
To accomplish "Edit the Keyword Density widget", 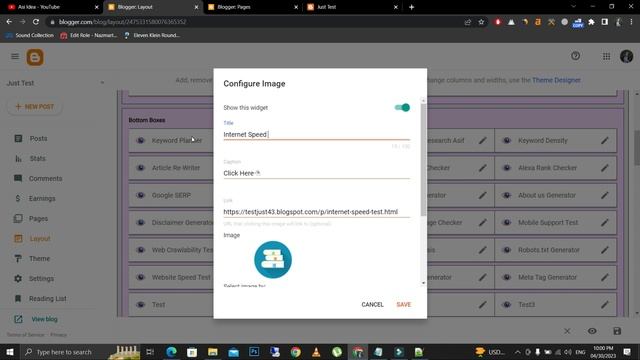I will 604,140.
